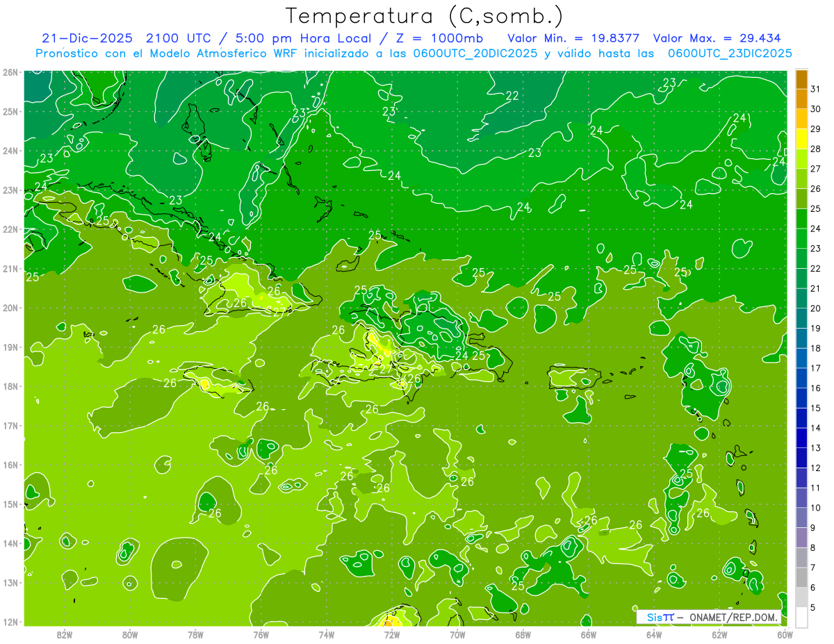Click the "74W" longitude axis label
Viewport: 834px width, 644px height.
tap(327, 634)
